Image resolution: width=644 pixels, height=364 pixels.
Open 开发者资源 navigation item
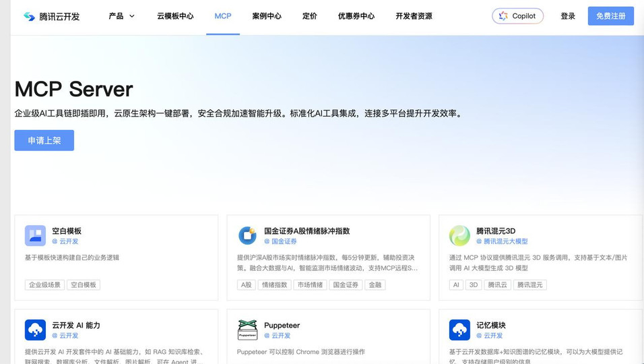[x=414, y=16]
